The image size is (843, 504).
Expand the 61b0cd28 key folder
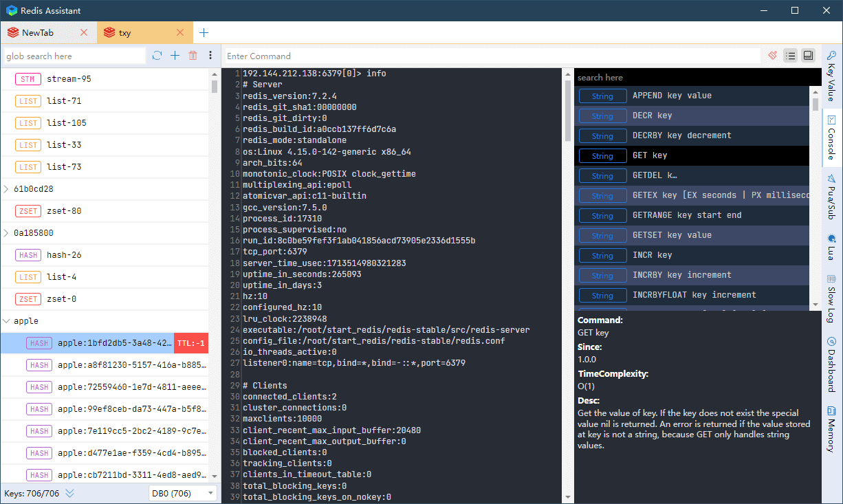[7, 189]
